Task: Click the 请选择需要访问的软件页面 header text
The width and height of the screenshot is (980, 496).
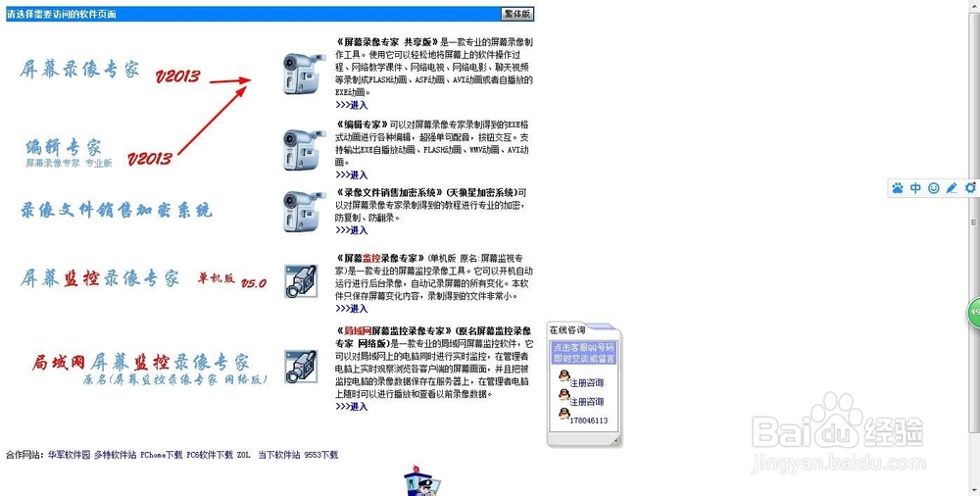Action: pyautogui.click(x=61, y=14)
